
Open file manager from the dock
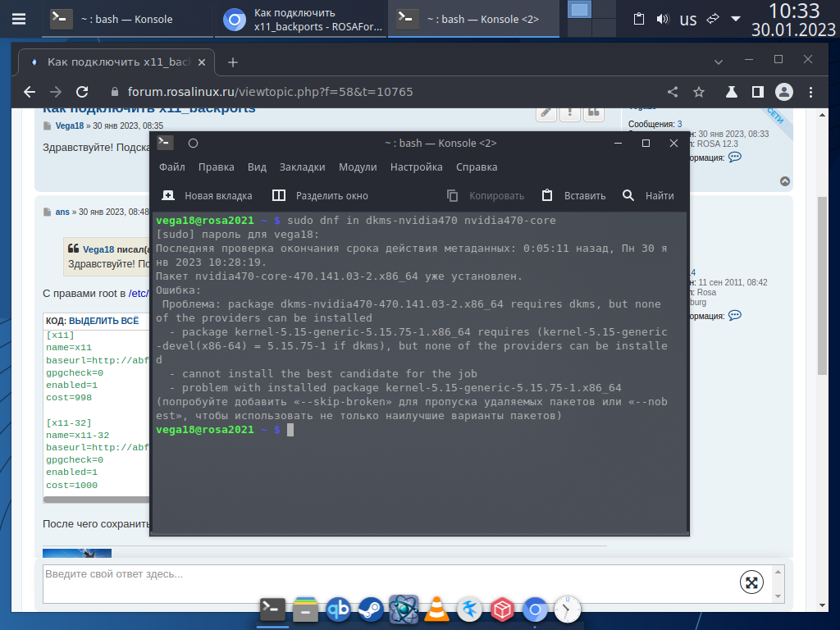305,609
